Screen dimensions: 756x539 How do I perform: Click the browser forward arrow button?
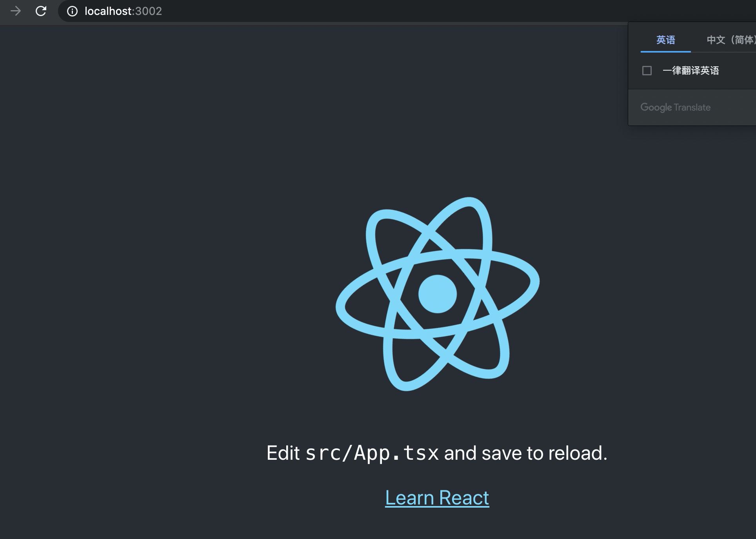click(16, 11)
